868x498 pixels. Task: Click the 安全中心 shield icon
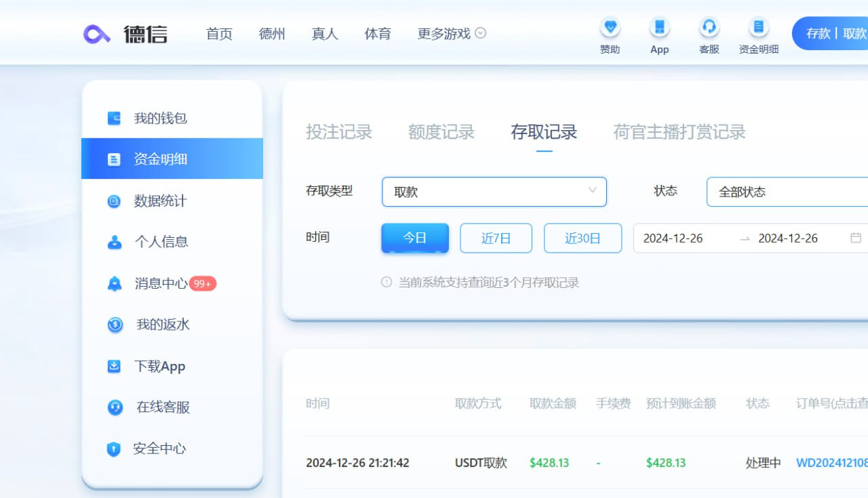(114, 449)
